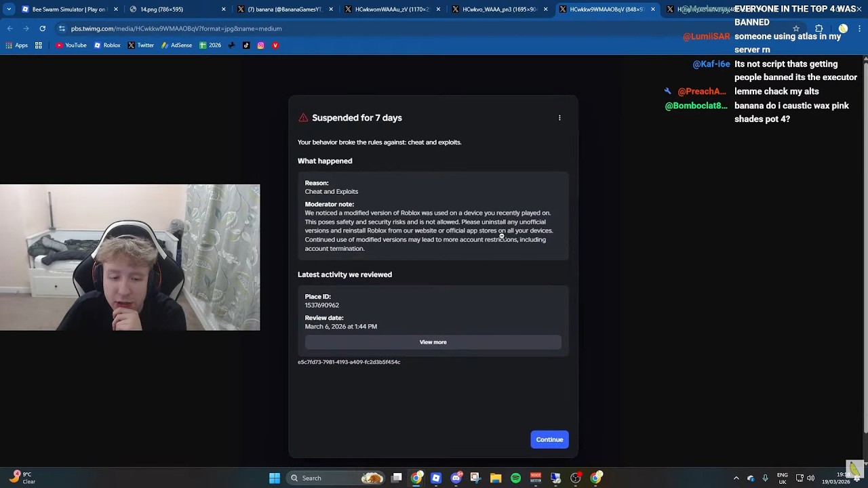Close the active HCwkkw9WMAAOBqV tab

coord(653,9)
